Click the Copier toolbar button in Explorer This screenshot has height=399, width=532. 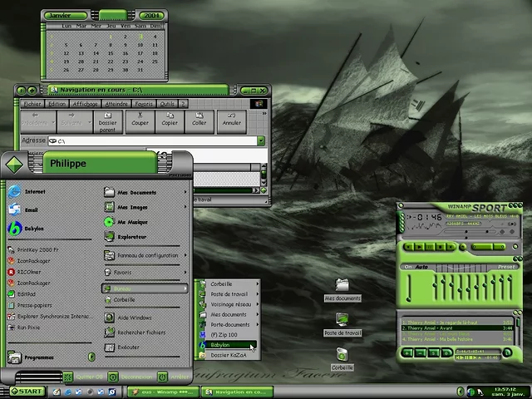coord(170,121)
